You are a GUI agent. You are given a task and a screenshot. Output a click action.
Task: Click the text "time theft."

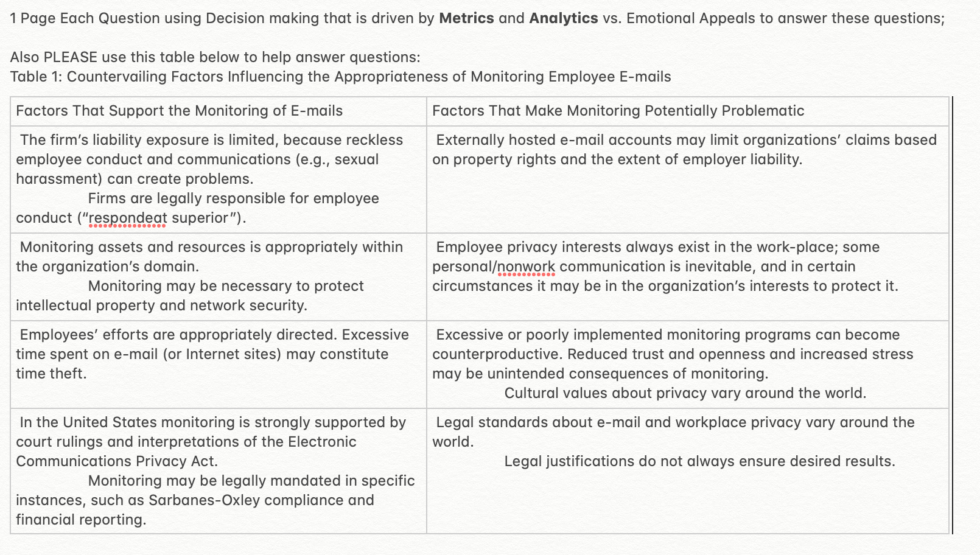click(51, 374)
